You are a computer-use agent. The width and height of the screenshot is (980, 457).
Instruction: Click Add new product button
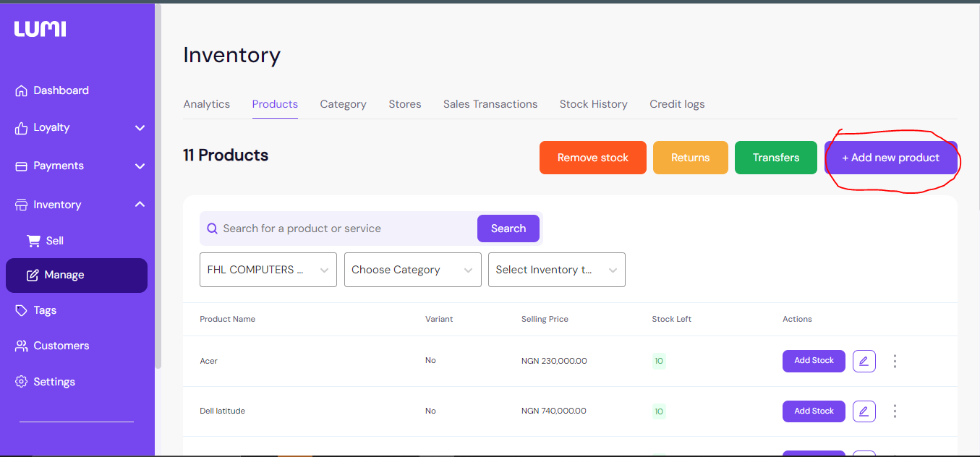891,158
